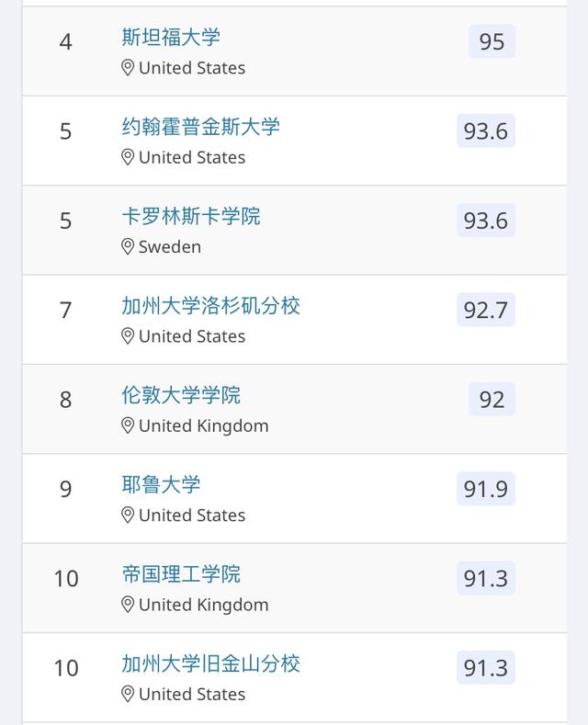Open the 加州大学洛杉矶分校 link
Viewport: 588px width, 725px height.
tap(210, 306)
